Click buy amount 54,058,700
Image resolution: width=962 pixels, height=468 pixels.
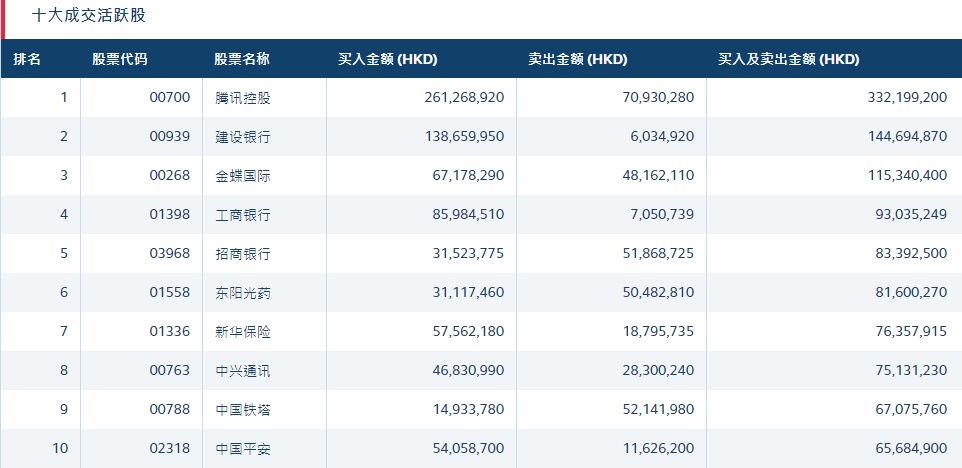[468, 448]
